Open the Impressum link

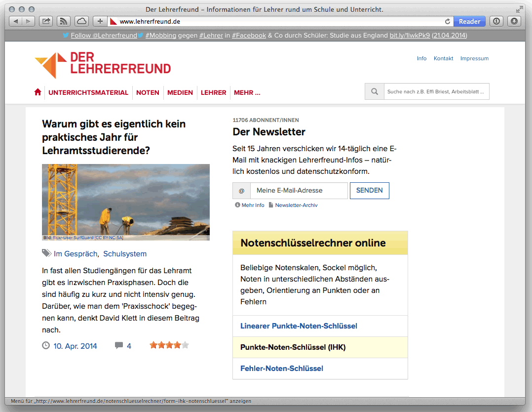(474, 58)
